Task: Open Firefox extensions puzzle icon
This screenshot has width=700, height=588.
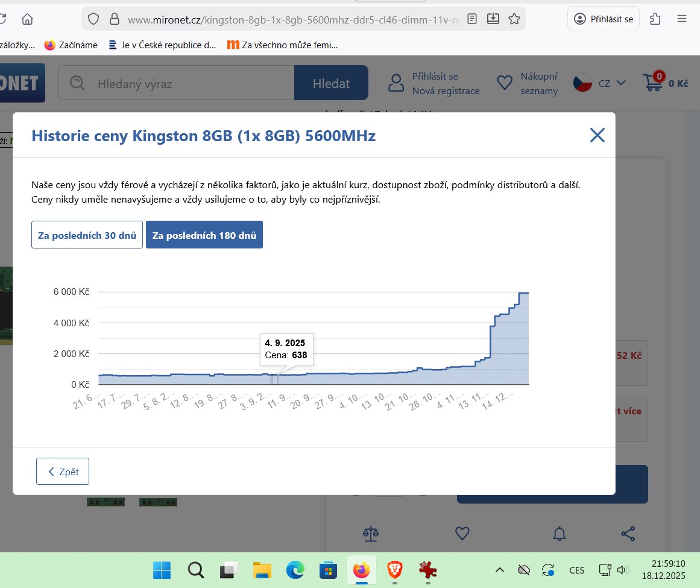Action: tap(655, 19)
